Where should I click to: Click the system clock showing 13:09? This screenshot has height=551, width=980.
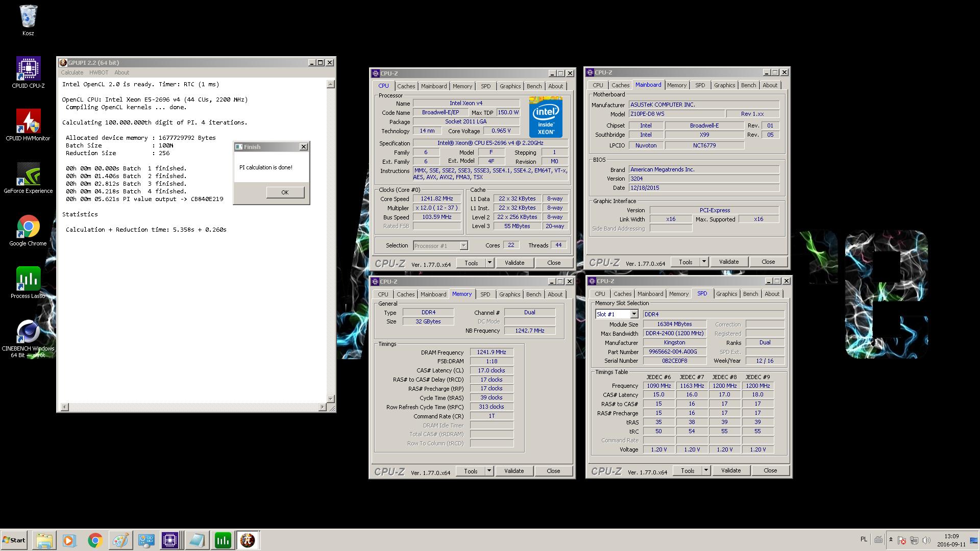coord(951,536)
